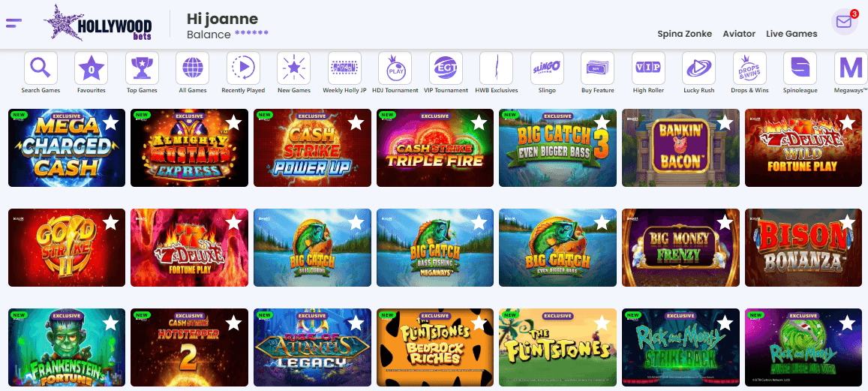868x391 pixels.
Task: Click the Hi joanne greeting
Action: coord(223,20)
